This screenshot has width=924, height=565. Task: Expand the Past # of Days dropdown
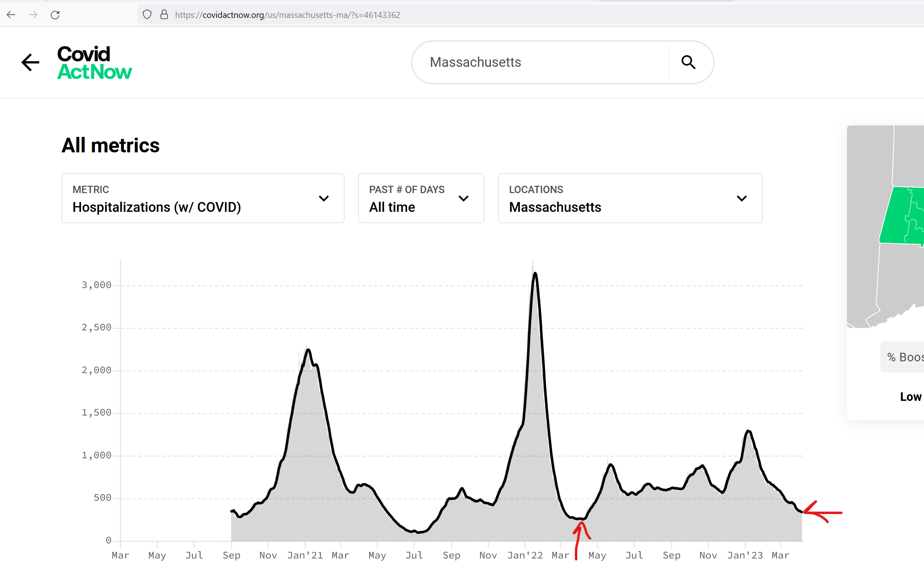[x=421, y=198]
